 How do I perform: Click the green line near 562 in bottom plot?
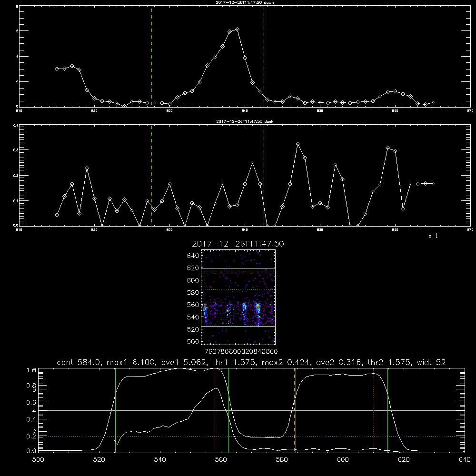228,410
